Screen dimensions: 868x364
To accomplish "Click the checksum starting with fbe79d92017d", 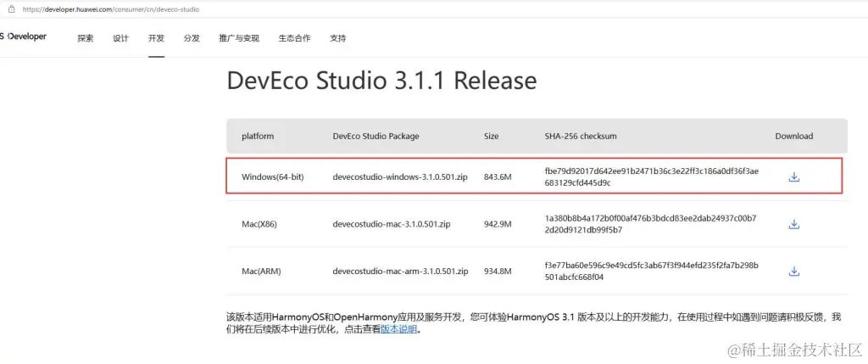I will coord(652,177).
